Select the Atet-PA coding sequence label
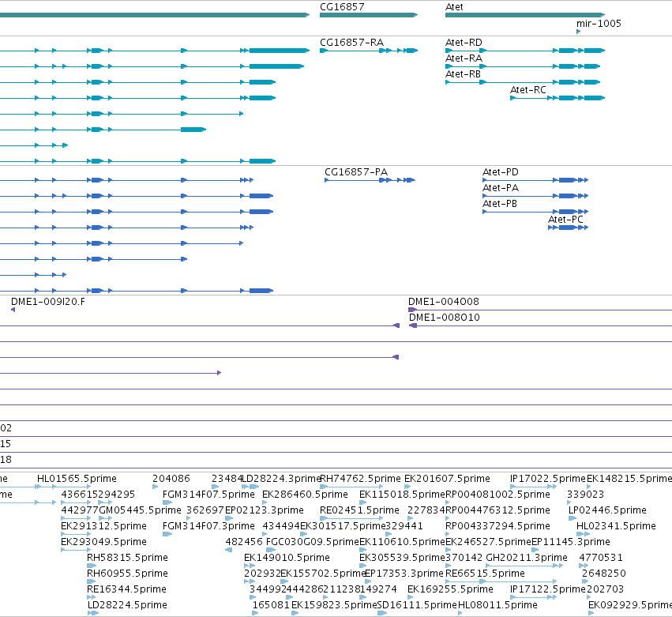This screenshot has height=617, width=672. (x=501, y=188)
